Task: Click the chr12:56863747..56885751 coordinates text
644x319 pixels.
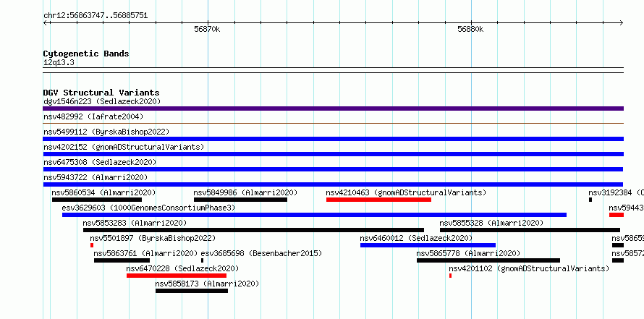Action: tap(96, 16)
